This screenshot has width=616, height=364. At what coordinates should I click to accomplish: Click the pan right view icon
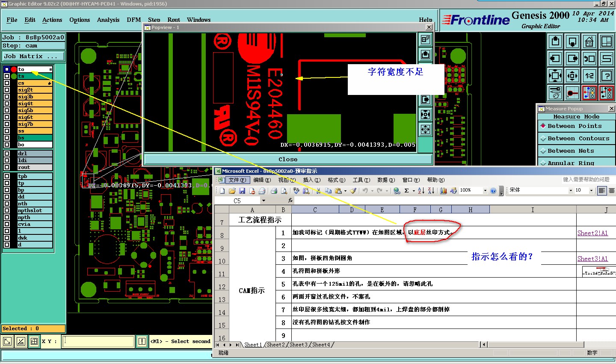click(x=572, y=59)
